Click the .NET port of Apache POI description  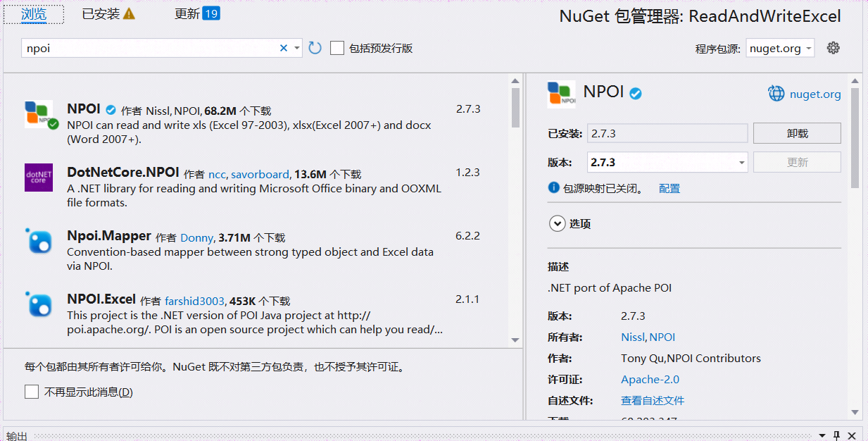(x=610, y=287)
